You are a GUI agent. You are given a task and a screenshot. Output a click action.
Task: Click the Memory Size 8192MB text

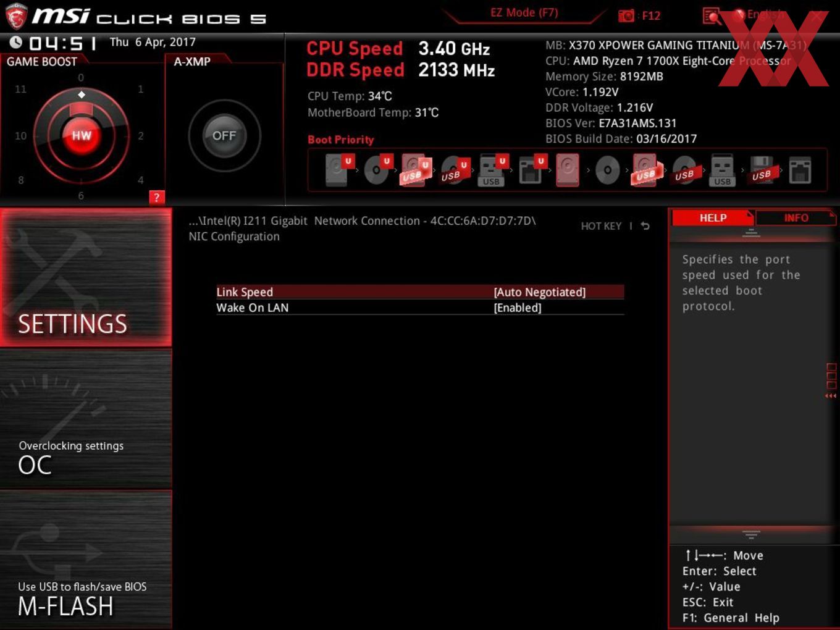coord(604,77)
